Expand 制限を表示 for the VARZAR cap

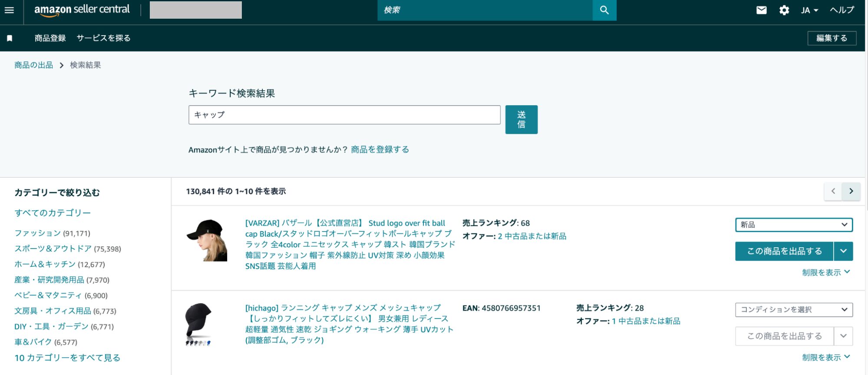pos(825,272)
